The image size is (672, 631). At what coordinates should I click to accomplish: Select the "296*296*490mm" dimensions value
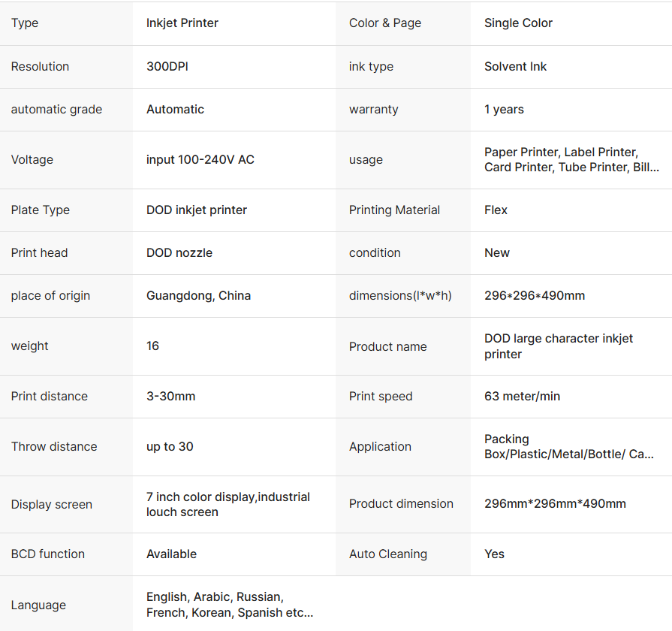click(535, 295)
